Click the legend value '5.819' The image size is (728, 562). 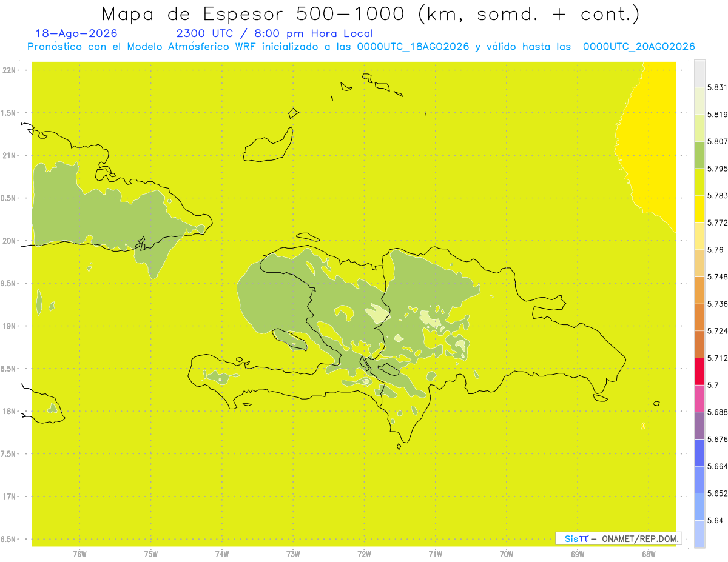[718, 115]
